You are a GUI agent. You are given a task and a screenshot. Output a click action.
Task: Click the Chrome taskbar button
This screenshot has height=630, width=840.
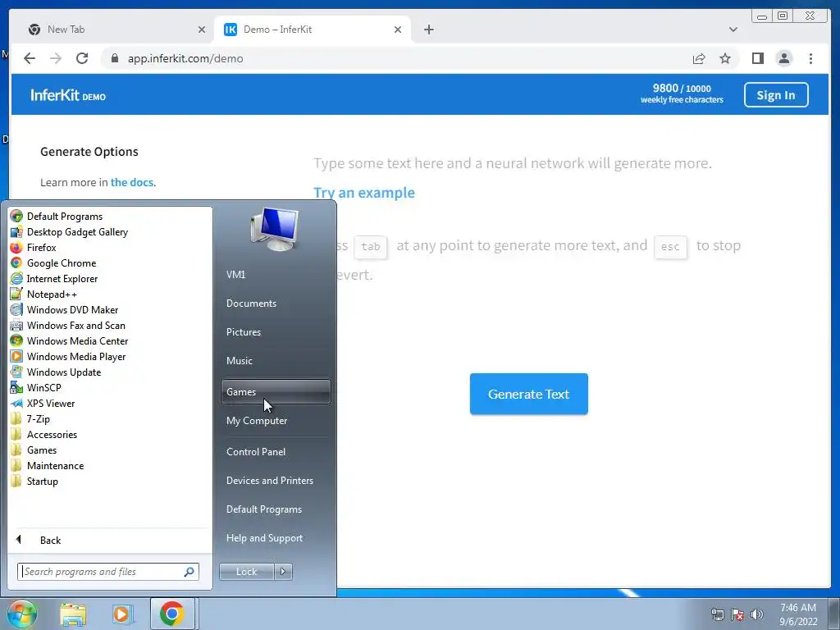172,614
